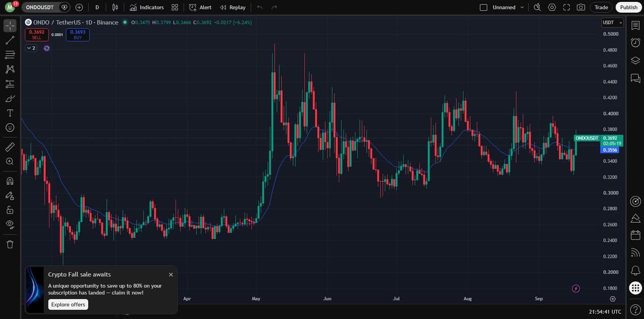Open the Trade panel

click(x=602, y=8)
